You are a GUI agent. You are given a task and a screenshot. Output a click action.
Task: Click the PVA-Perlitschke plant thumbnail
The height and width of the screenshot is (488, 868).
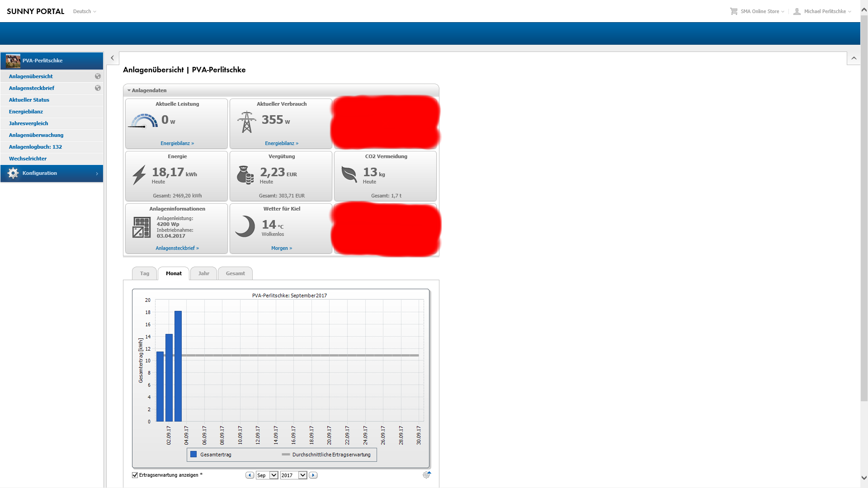point(13,61)
